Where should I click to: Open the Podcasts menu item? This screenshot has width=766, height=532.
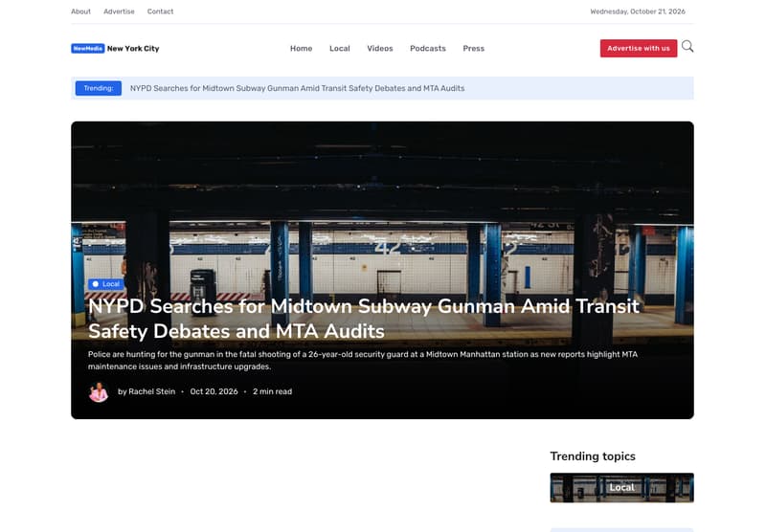(x=428, y=48)
